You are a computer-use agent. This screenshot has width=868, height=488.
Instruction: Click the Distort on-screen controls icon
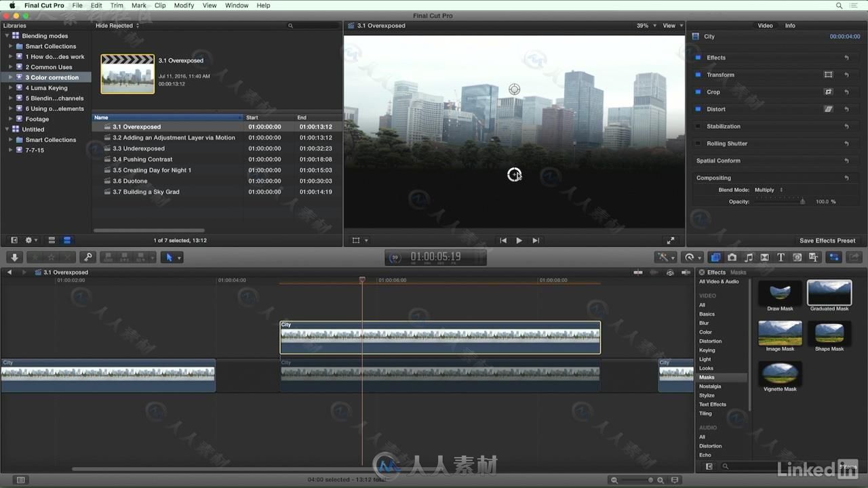point(828,109)
